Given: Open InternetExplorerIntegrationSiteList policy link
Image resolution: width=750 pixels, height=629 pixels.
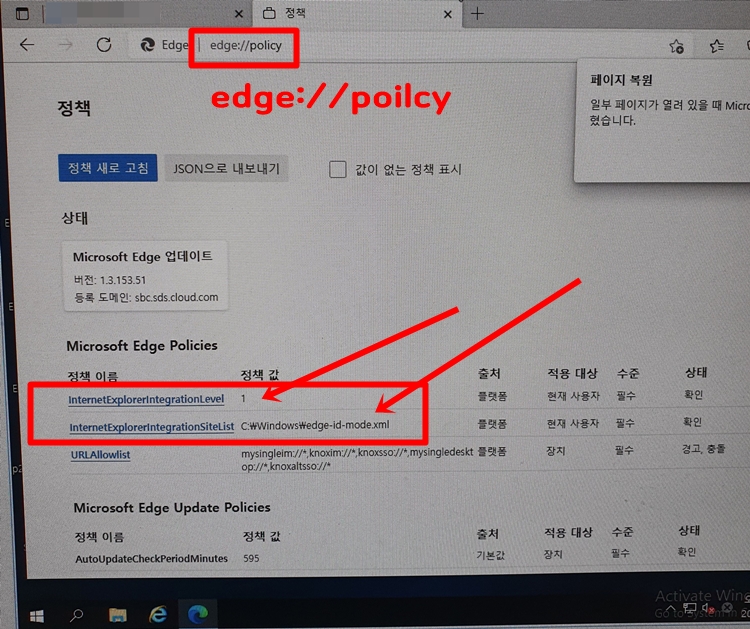Looking at the screenshot, I should 152,427.
